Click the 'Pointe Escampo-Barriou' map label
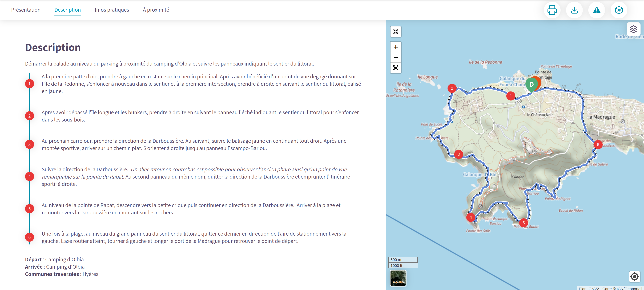644x290 pixels. 495,221
